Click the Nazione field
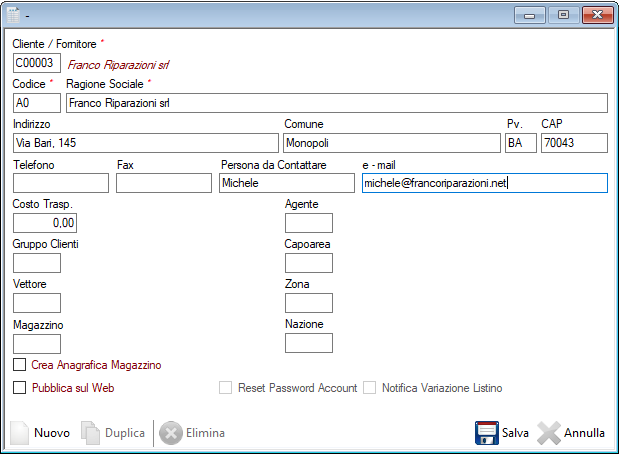The height and width of the screenshot is (456, 621). (308, 343)
